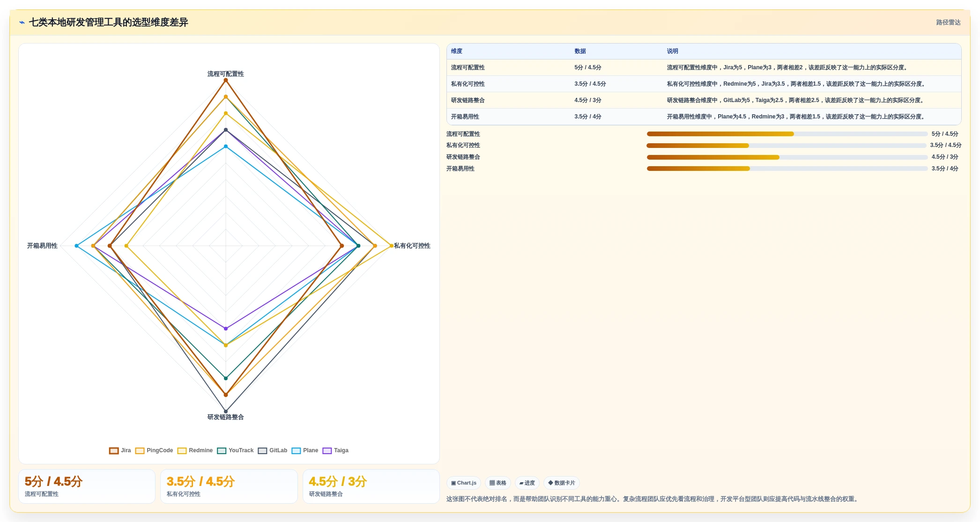Screen dimensions: 980x522
Task: Click the 开箱易用性 radar axis label
Action: click(42, 246)
